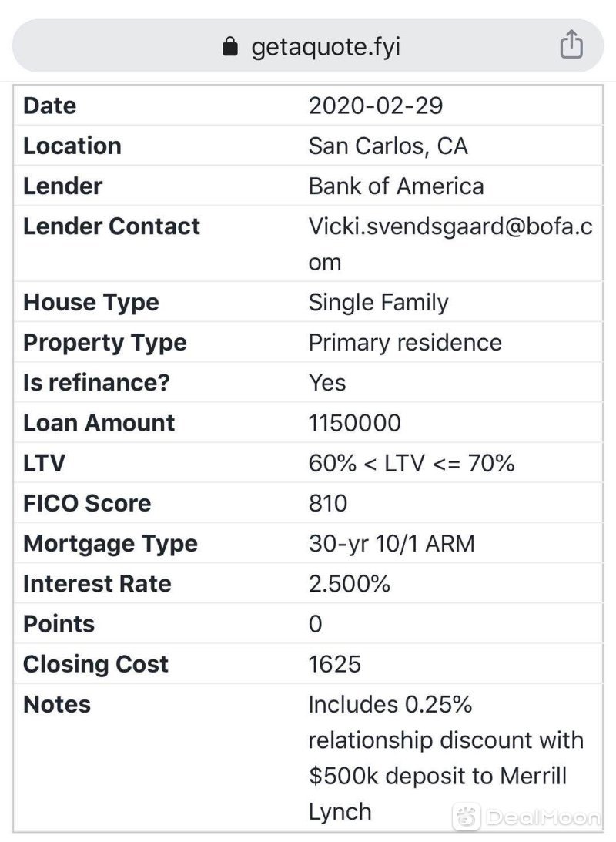Viewport: 616px width, 842px height.
Task: Tap the Notes text about relationship discount
Action: (x=446, y=758)
